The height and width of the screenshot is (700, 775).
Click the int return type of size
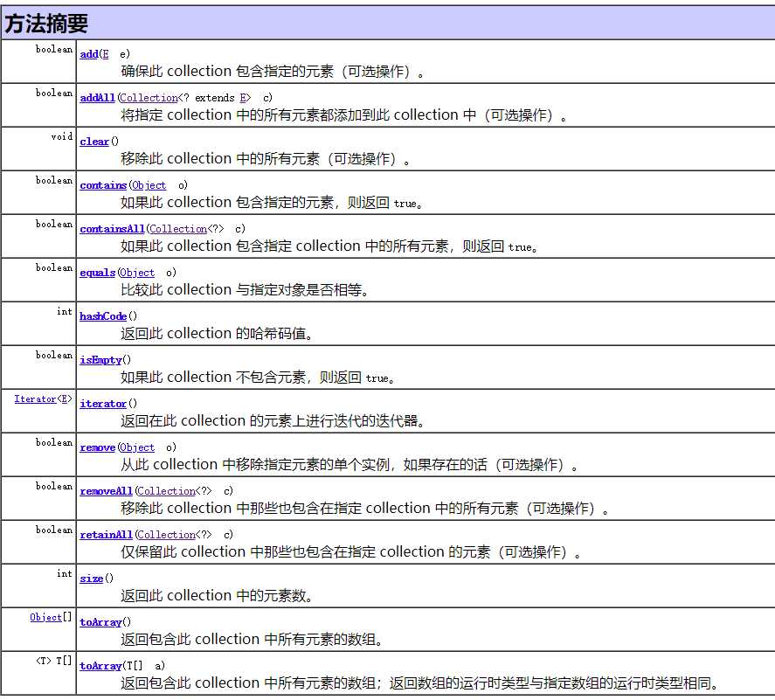point(65,573)
